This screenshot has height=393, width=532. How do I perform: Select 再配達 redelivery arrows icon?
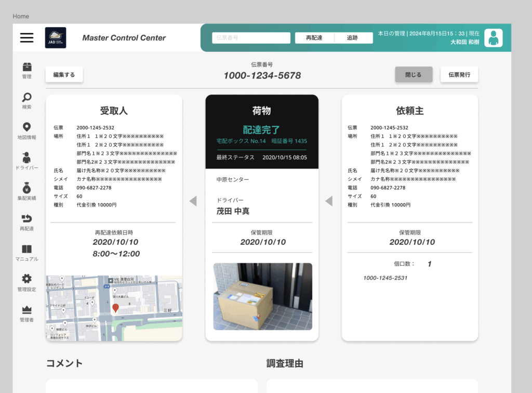[x=26, y=218]
